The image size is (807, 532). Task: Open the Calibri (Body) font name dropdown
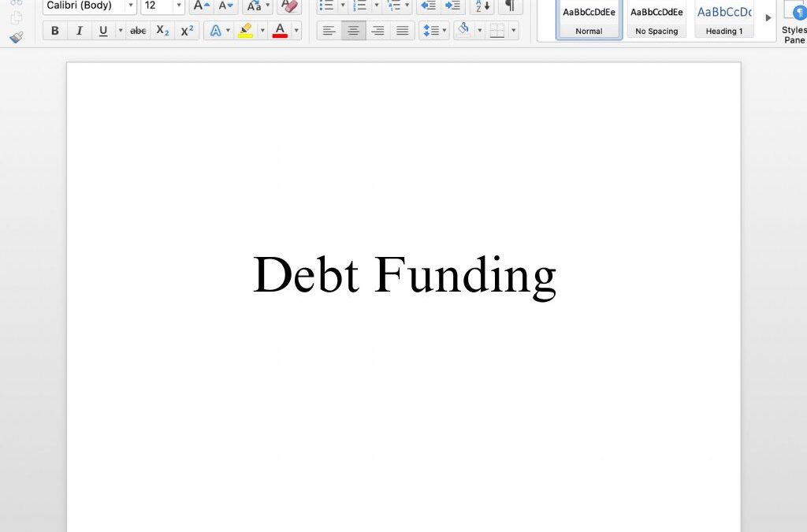click(x=131, y=6)
